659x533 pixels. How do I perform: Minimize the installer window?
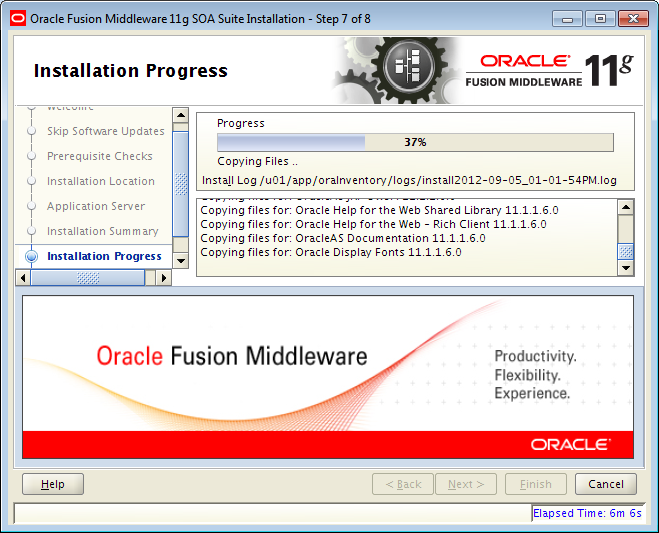click(x=567, y=19)
